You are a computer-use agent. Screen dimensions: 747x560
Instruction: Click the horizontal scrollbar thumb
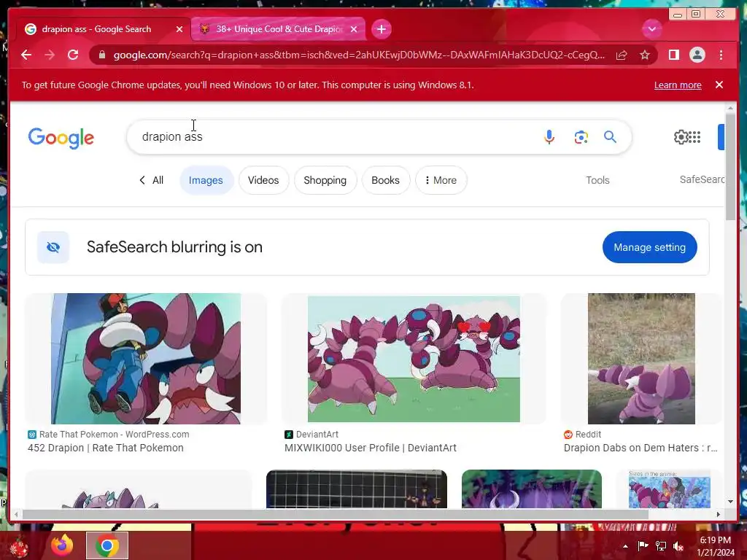(336, 514)
